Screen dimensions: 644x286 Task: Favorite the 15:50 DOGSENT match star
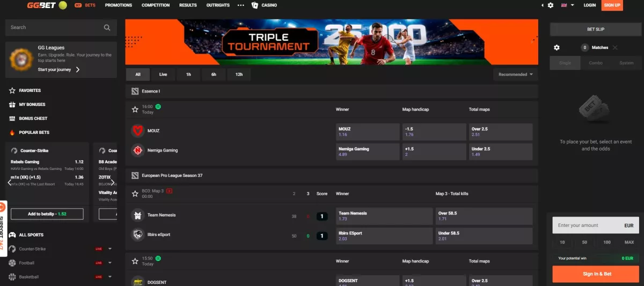(135, 261)
